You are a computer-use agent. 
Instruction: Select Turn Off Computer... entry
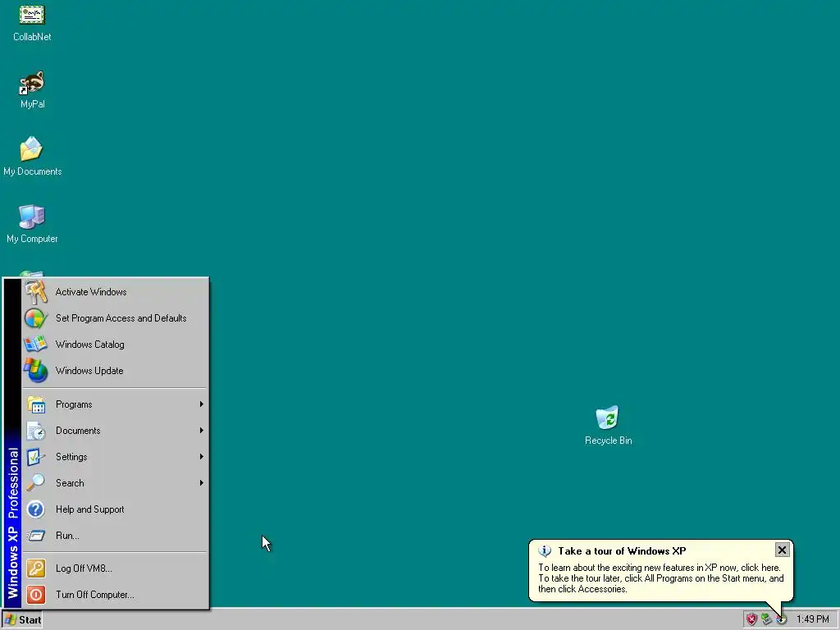pyautogui.click(x=115, y=595)
